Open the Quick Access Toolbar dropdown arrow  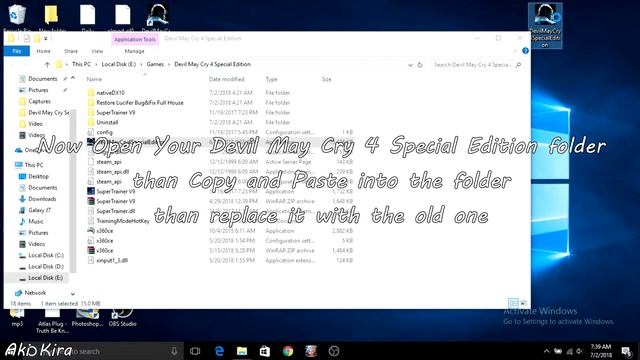(x=46, y=39)
